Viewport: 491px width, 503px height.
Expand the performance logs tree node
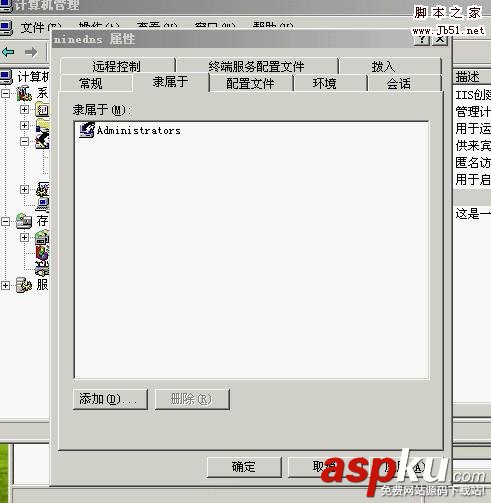click(x=24, y=189)
